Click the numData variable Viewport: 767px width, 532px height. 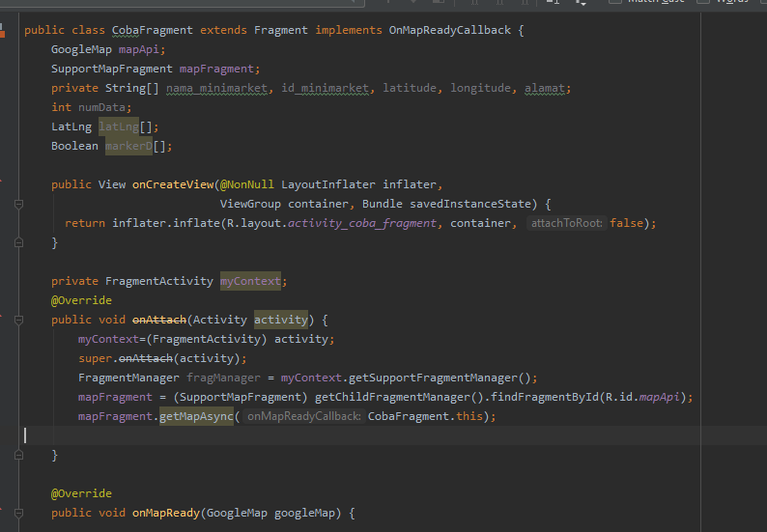click(101, 107)
